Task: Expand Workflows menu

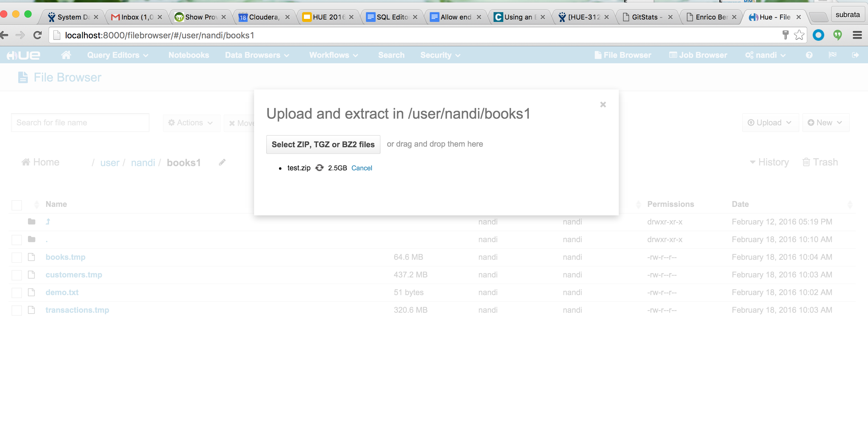Action: (x=333, y=55)
